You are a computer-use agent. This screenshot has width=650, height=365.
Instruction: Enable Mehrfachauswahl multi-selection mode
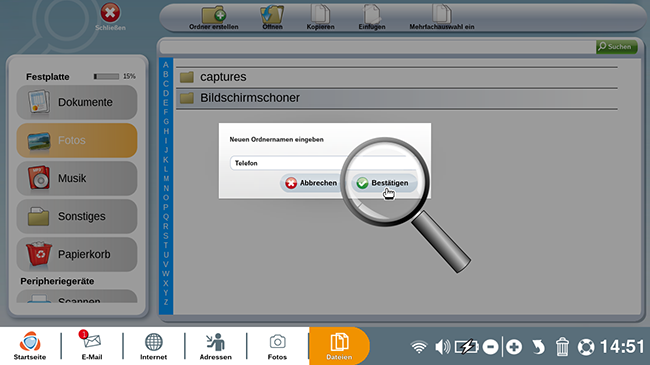[x=441, y=17]
